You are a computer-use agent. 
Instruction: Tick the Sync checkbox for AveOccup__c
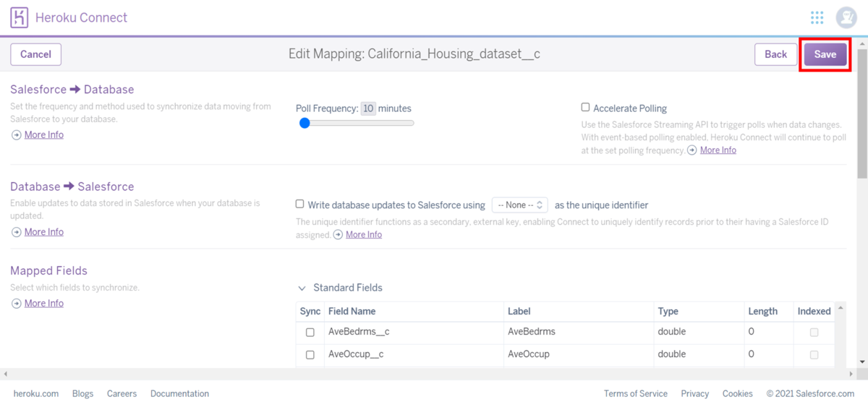click(310, 355)
